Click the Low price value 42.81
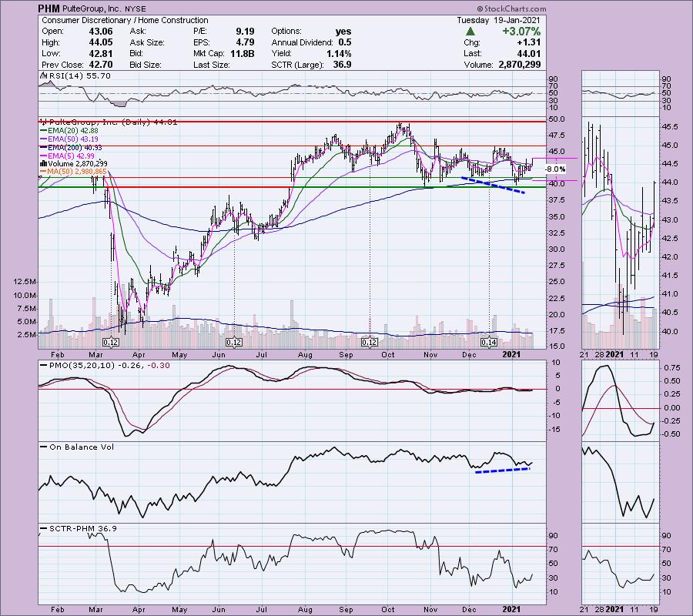 [101, 53]
